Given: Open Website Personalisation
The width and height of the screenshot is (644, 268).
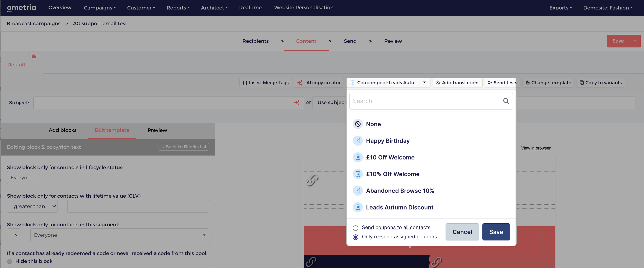Looking at the screenshot, I should 304,7.
